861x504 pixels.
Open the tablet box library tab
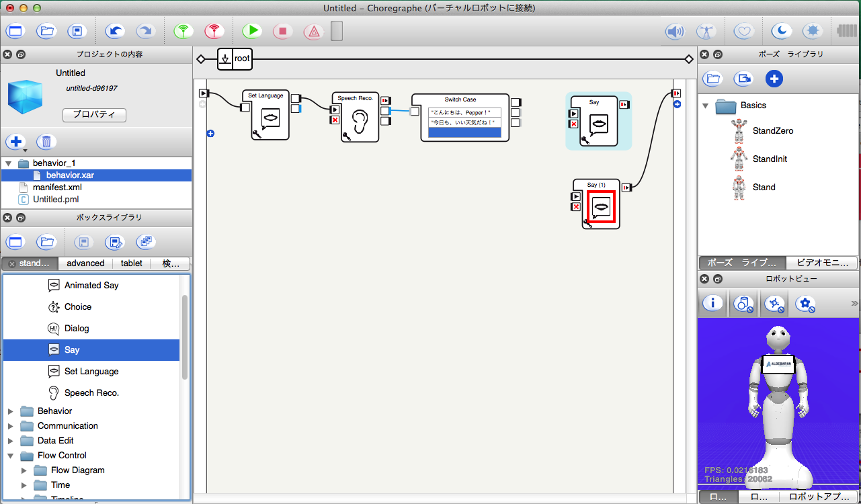(x=131, y=263)
